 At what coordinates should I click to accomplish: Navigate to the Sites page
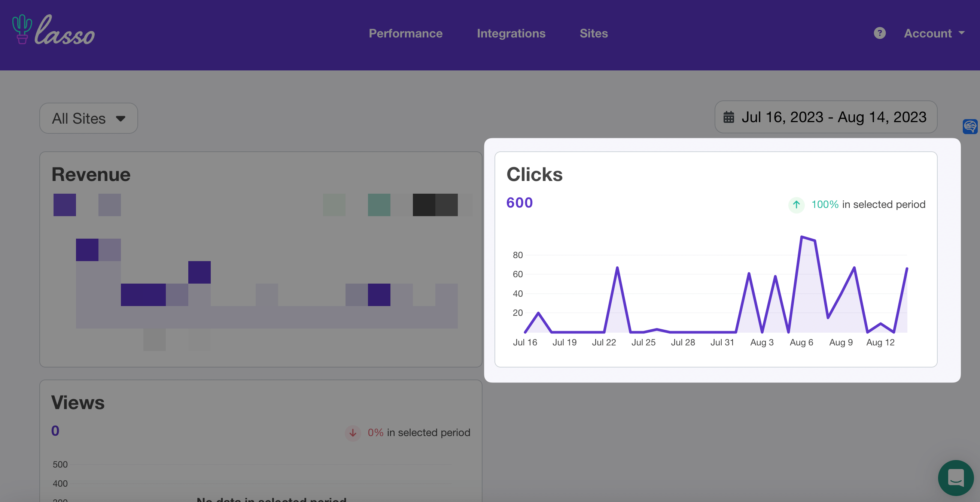click(593, 33)
